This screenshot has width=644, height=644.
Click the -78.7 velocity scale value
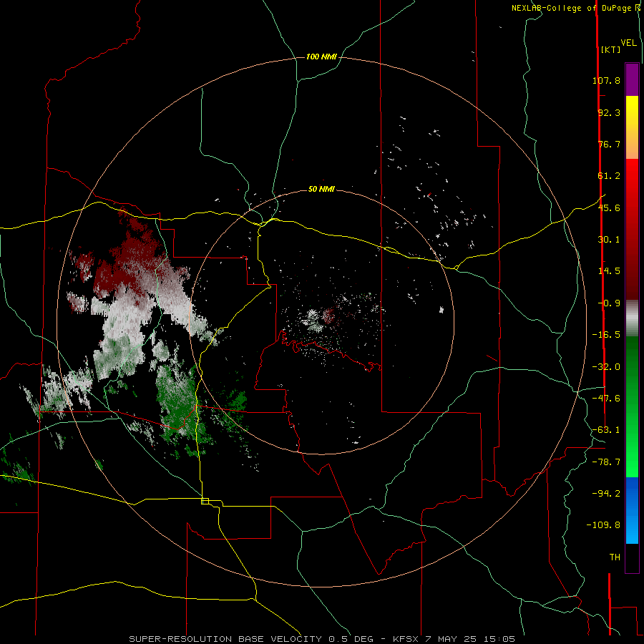[x=607, y=462]
